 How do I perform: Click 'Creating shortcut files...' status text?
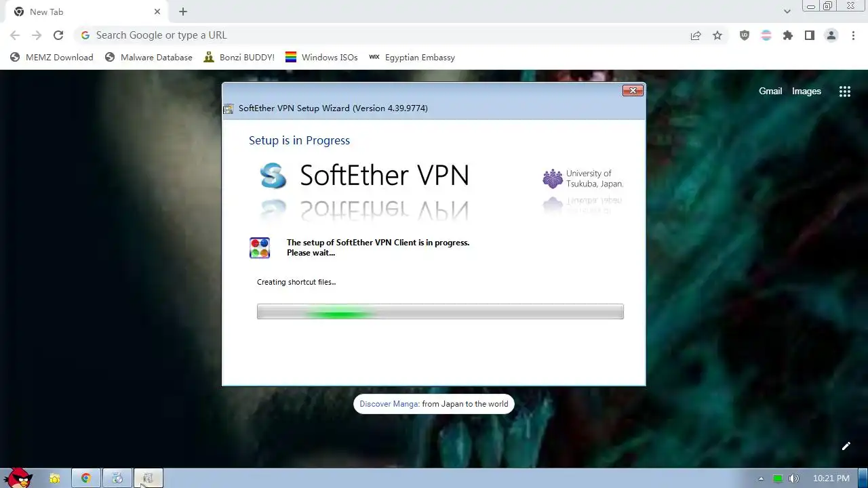point(296,282)
